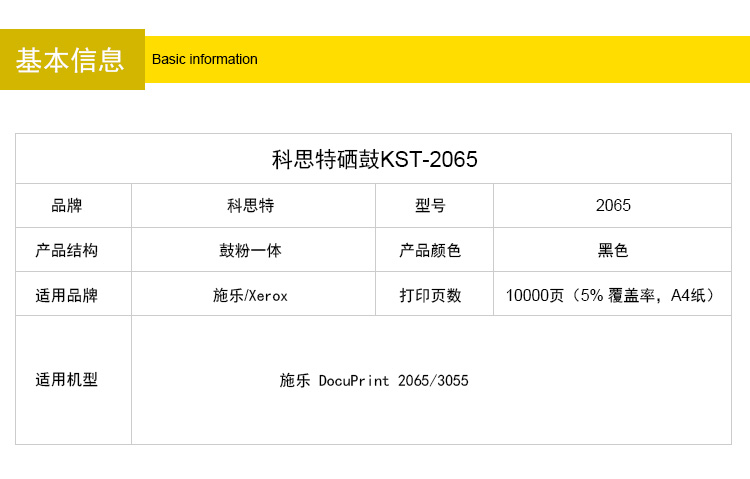The width and height of the screenshot is (750, 479).
Task: Click the bright yellow banner bar
Action: tap(500, 59)
